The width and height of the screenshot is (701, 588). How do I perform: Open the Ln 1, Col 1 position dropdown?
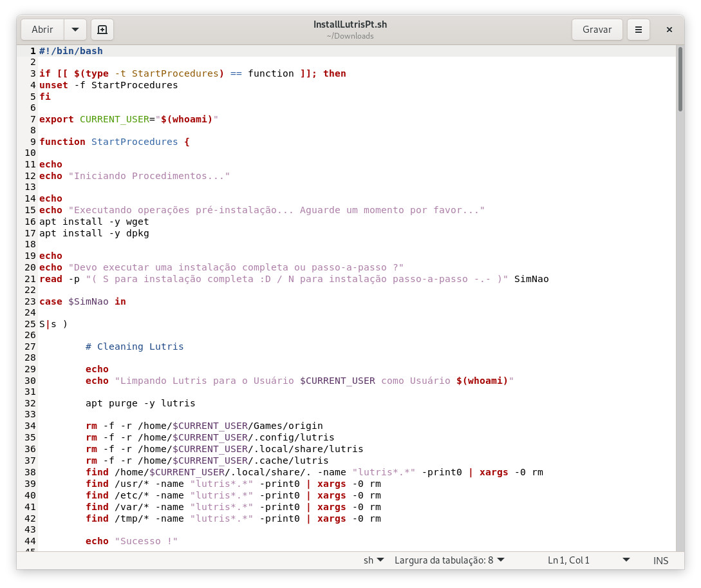pyautogui.click(x=588, y=560)
